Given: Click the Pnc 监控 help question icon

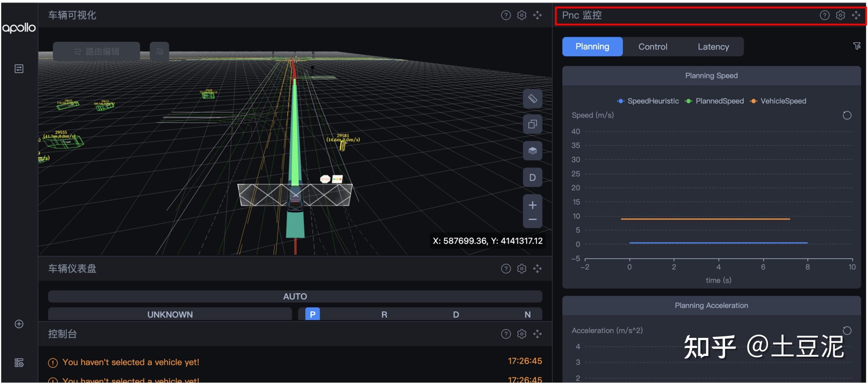Looking at the screenshot, I should [x=824, y=15].
